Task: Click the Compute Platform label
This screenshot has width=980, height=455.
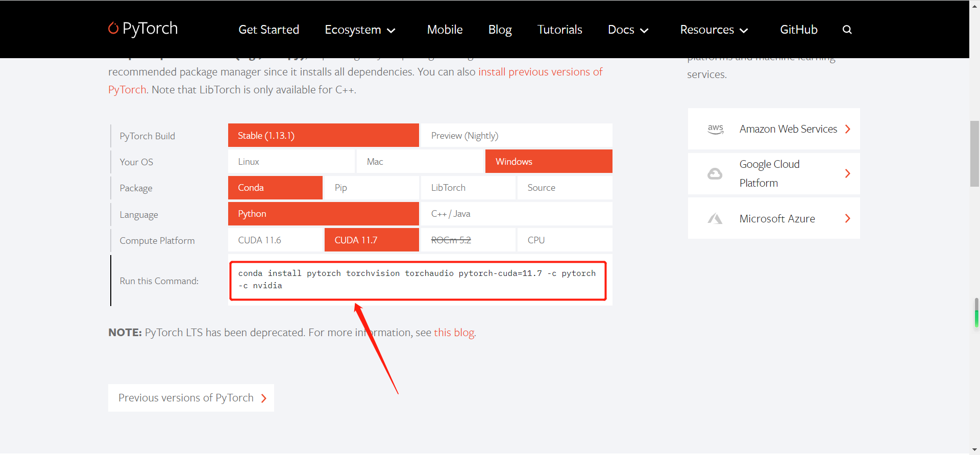Action: [x=157, y=241]
